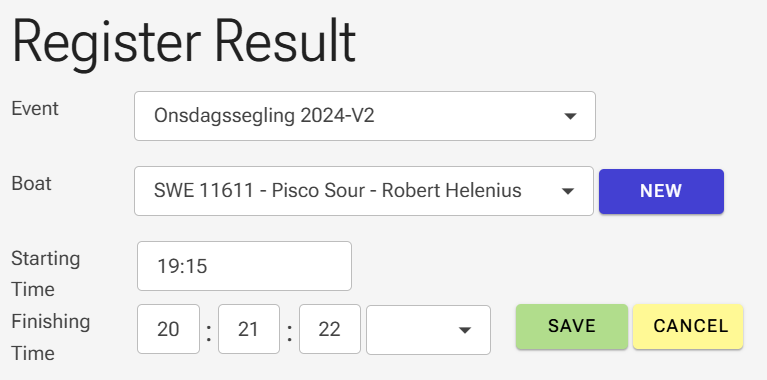Image resolution: width=767 pixels, height=380 pixels.
Task: Focus the Starting Time field showing 19:15
Action: click(244, 266)
